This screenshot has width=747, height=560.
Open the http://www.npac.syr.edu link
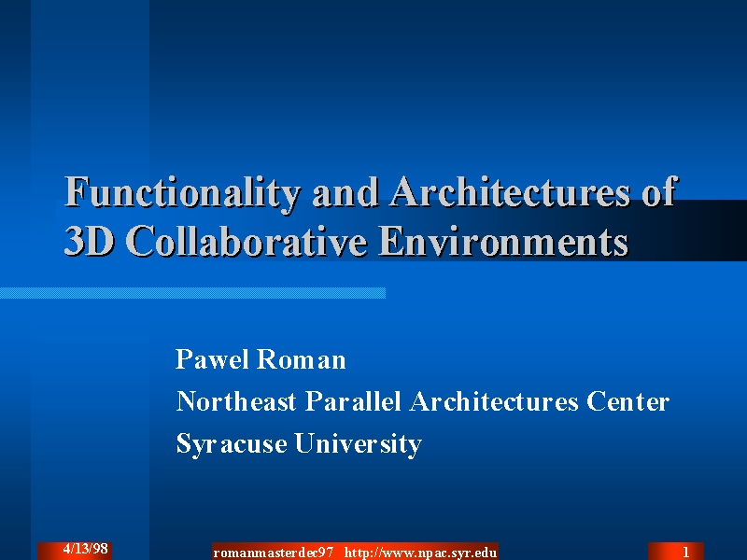[x=421, y=553]
